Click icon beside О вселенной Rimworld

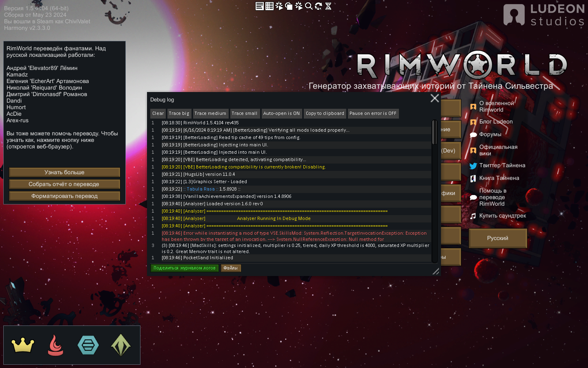pyautogui.click(x=473, y=107)
